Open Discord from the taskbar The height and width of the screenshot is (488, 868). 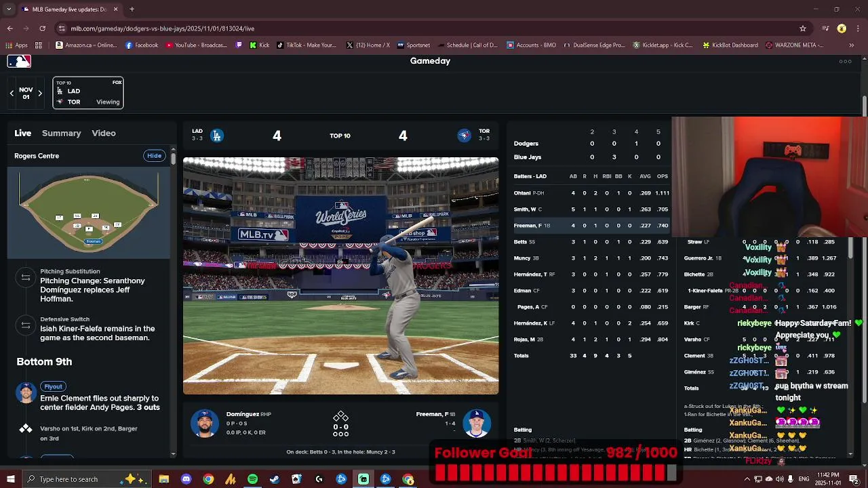[186, 479]
